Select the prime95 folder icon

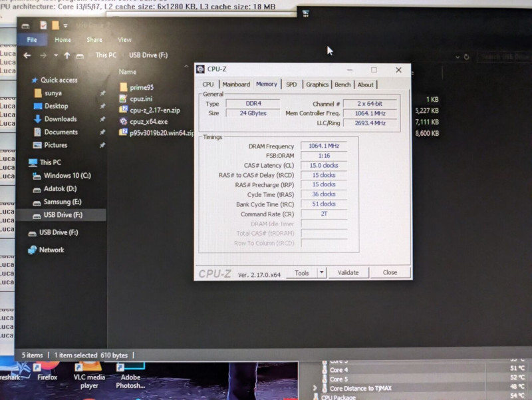coord(123,87)
